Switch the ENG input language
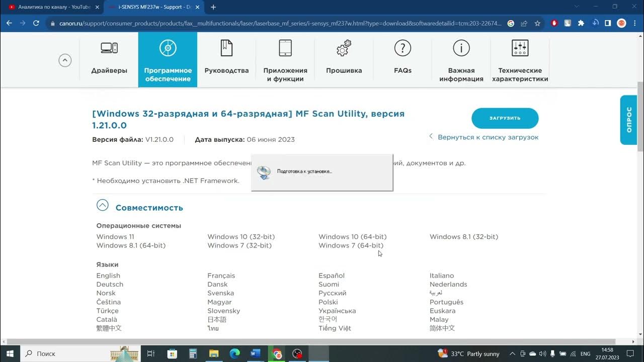Screen dimensions: 644x362 [x=585, y=353]
